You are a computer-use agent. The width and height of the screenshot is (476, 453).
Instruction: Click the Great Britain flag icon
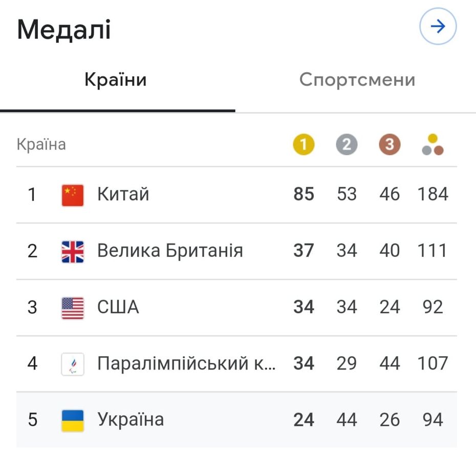73,251
